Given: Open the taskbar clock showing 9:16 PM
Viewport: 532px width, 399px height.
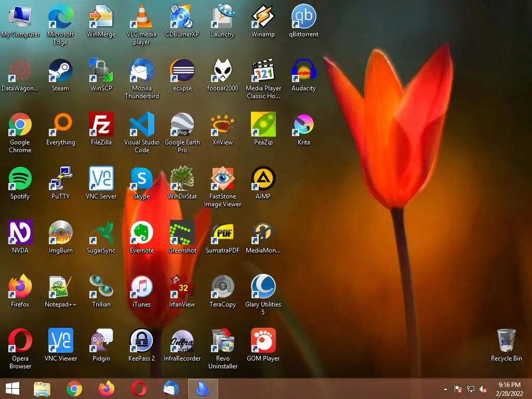Looking at the screenshot, I should (x=509, y=389).
